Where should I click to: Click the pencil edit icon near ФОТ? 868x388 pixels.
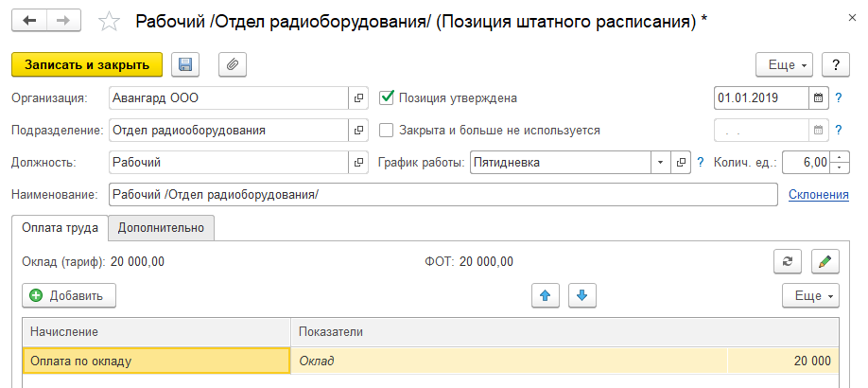pos(825,261)
